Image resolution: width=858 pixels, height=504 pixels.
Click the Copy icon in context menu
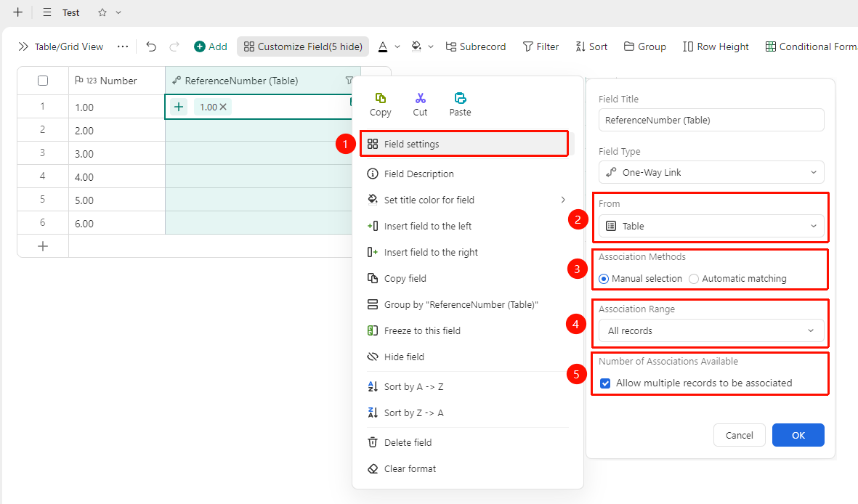tap(380, 98)
